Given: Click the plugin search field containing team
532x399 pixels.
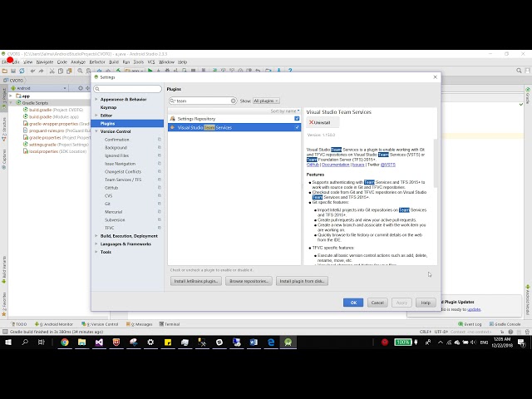Looking at the screenshot, I should point(203,101).
